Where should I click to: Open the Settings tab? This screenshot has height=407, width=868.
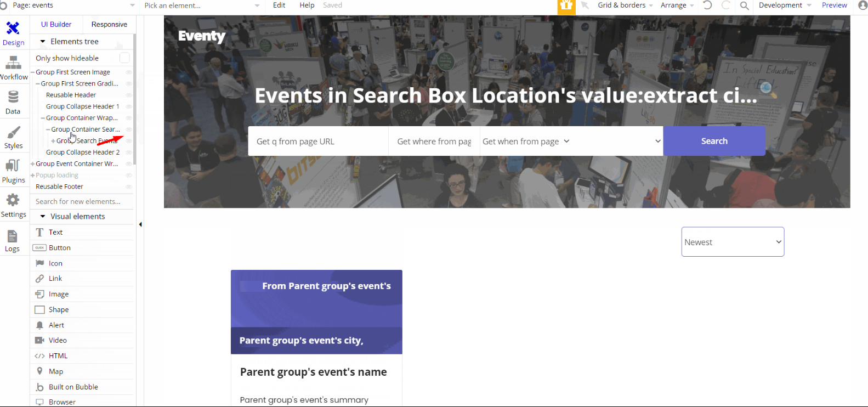pyautogui.click(x=13, y=206)
